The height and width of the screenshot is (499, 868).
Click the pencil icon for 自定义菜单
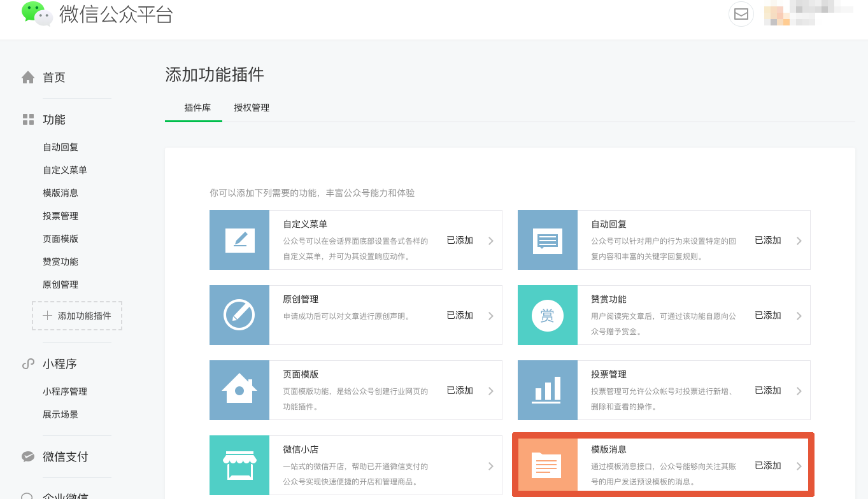[239, 240]
